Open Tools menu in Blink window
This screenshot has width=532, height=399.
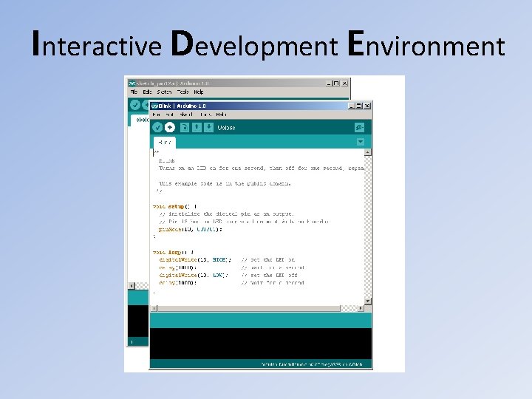205,115
